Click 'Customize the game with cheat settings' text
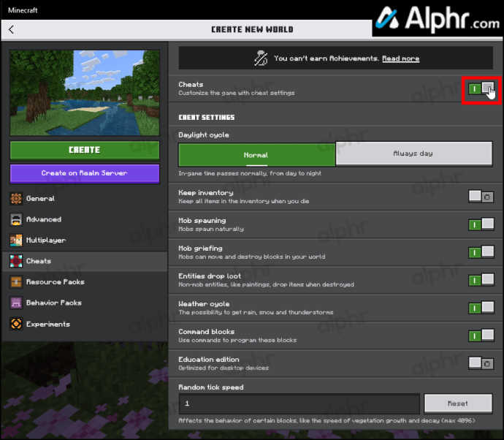 pyautogui.click(x=236, y=93)
